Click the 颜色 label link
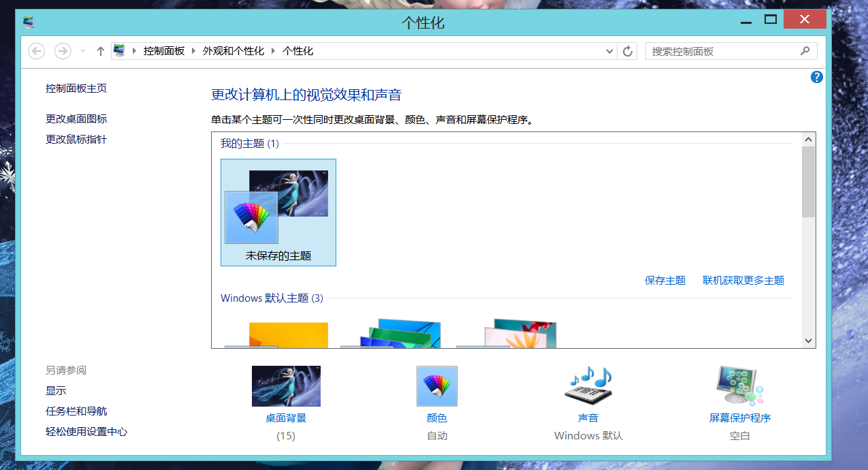This screenshot has width=868, height=470. coord(437,418)
